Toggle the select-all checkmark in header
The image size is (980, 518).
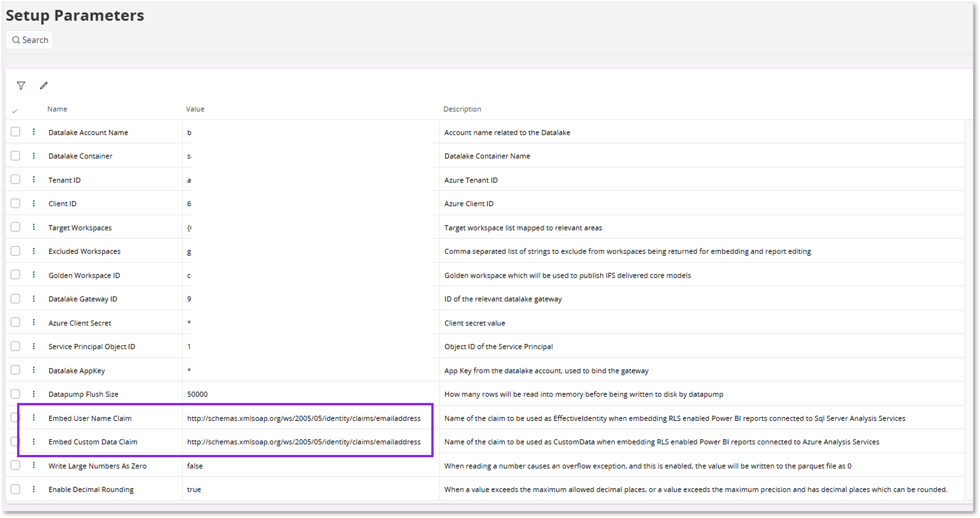[x=15, y=111]
